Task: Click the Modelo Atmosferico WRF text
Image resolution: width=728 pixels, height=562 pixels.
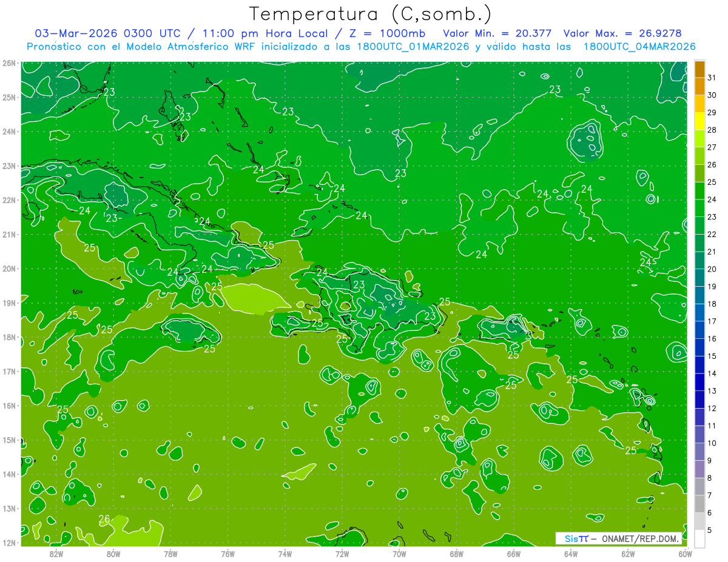Action: 190,47
